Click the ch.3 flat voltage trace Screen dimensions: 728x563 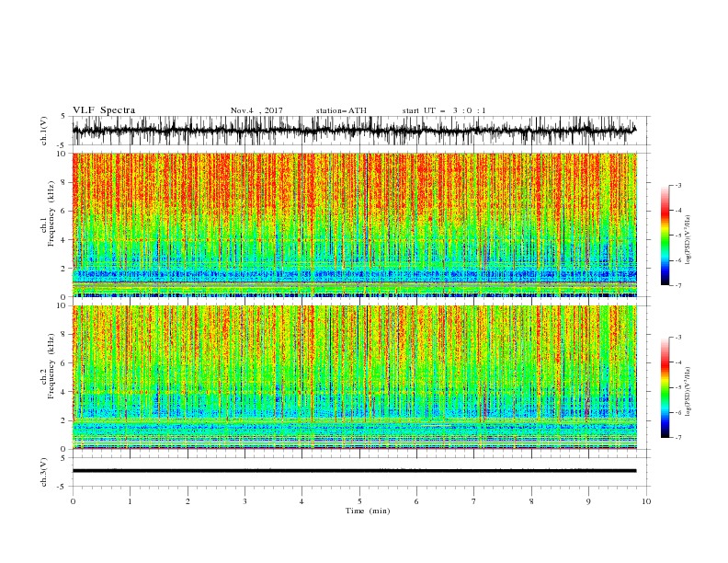pyautogui.click(x=354, y=471)
